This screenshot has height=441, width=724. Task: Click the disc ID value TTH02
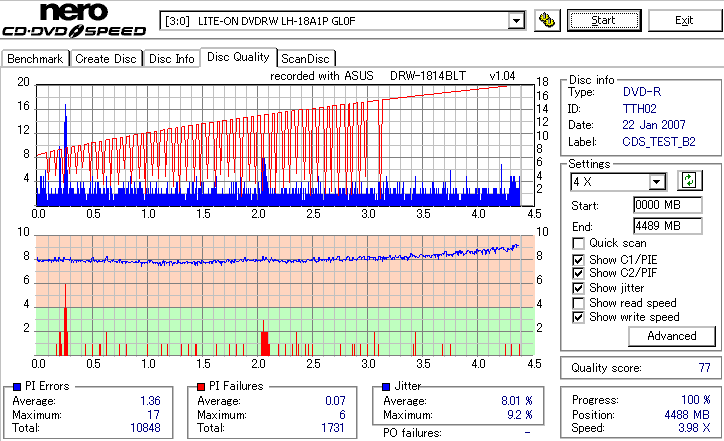[x=640, y=109]
